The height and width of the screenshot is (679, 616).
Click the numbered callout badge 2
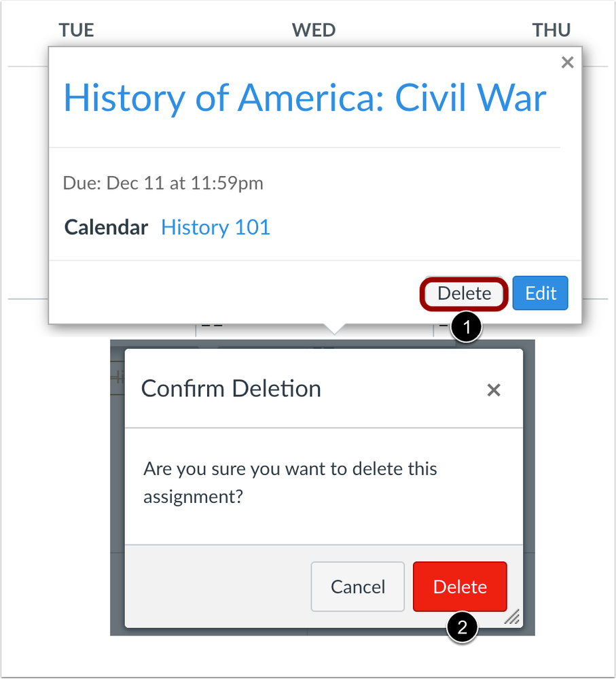(x=461, y=628)
